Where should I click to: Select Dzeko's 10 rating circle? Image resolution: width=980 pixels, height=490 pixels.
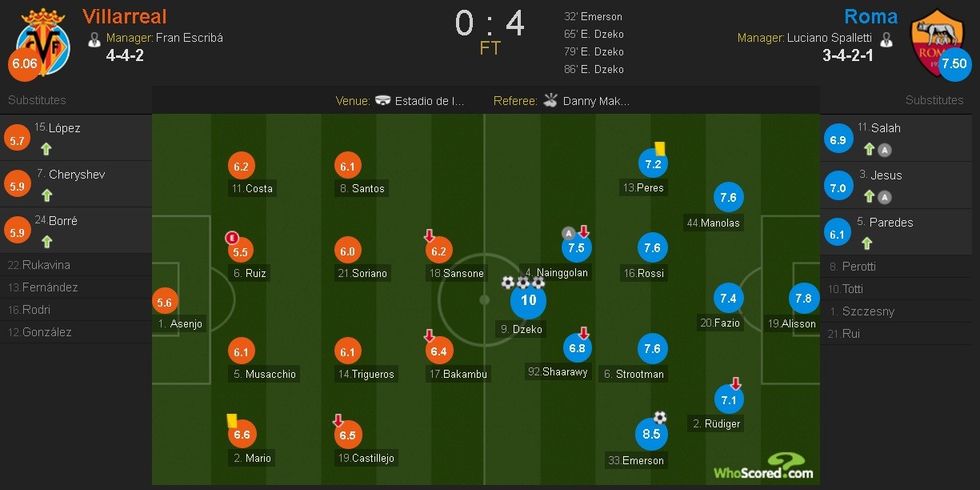[529, 300]
